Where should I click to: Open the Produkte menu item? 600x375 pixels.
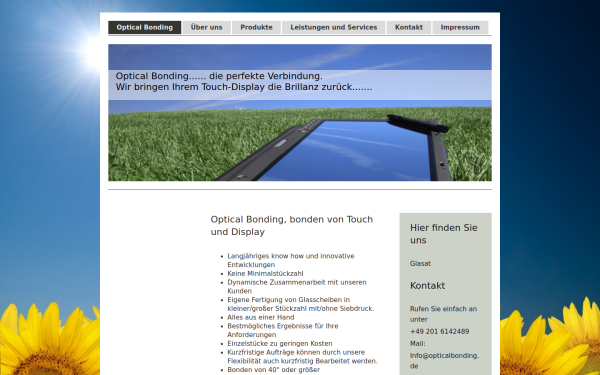(256, 28)
